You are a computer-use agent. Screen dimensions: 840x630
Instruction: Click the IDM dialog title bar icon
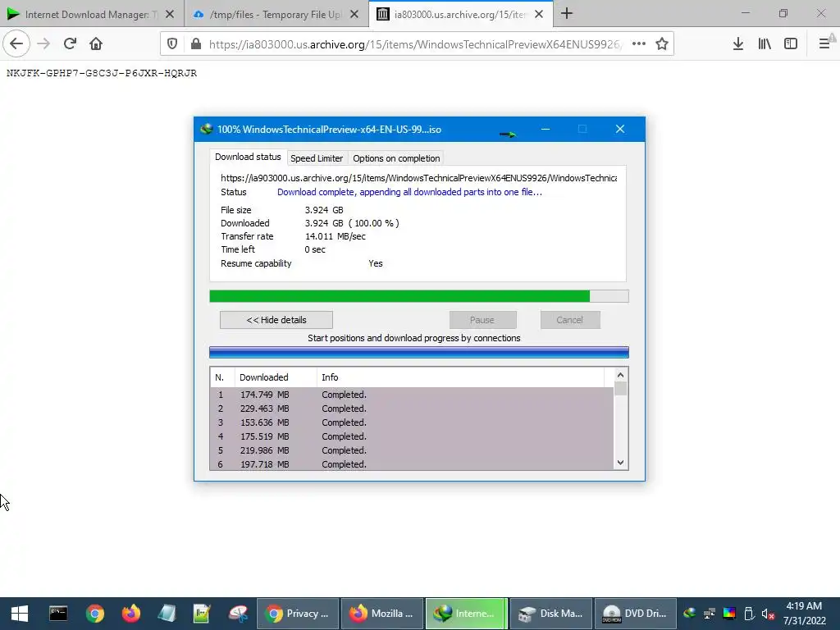[x=206, y=129]
